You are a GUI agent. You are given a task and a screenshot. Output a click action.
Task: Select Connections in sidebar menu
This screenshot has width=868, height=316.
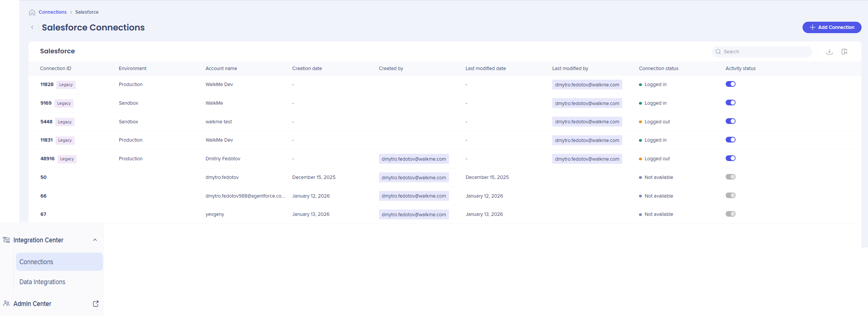(36, 262)
